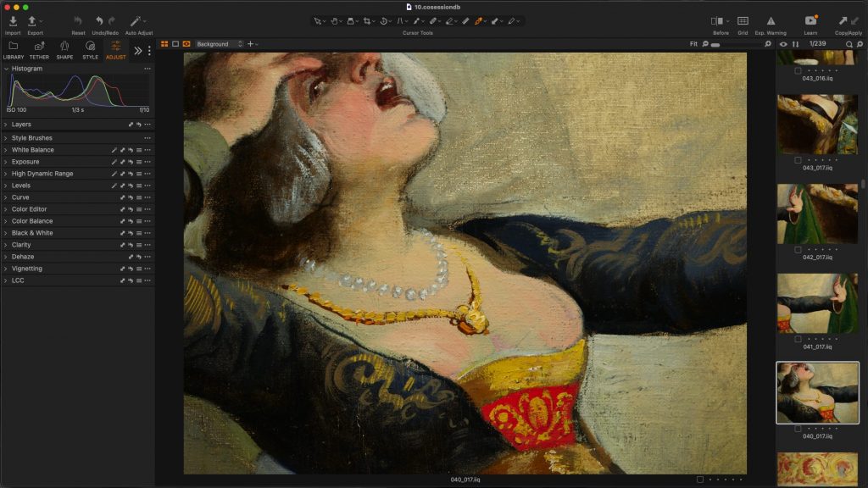Image resolution: width=868 pixels, height=488 pixels.
Task: Open tool tab options three-dots menu
Action: click(149, 50)
